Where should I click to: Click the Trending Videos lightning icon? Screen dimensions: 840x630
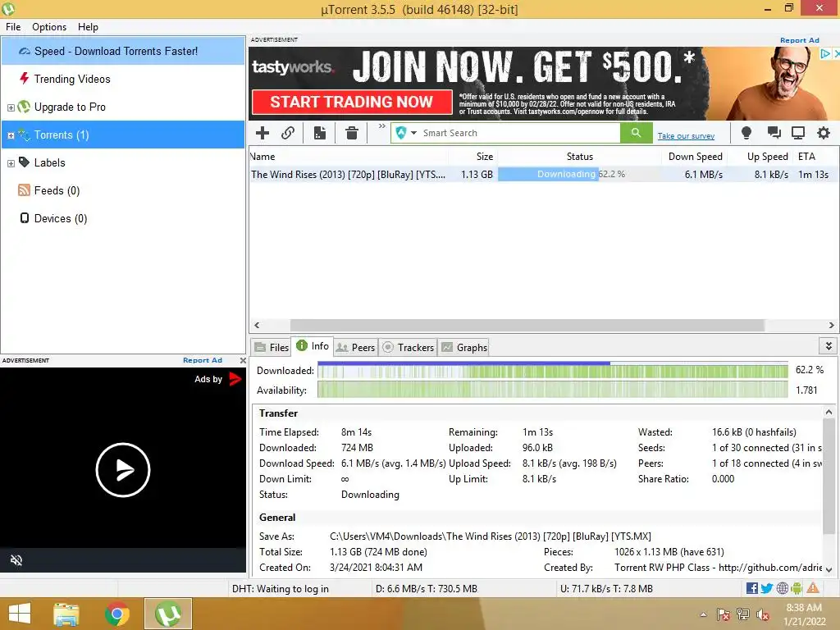coord(24,79)
